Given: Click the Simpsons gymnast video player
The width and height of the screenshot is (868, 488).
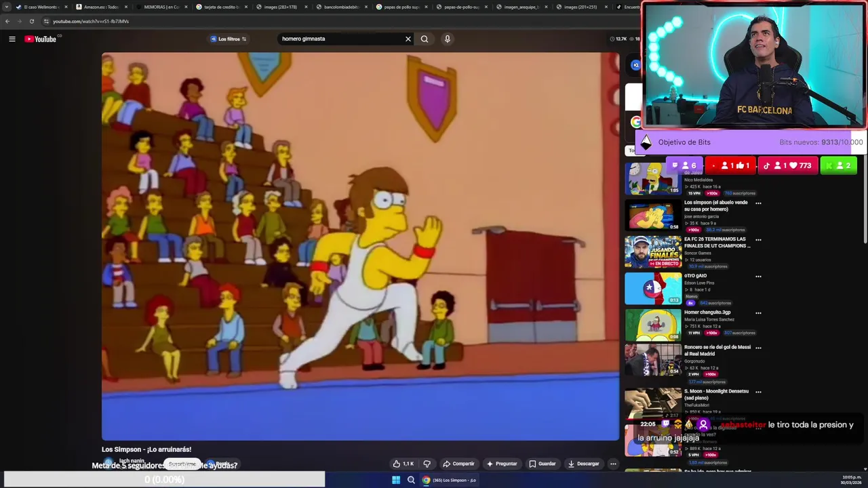Looking at the screenshot, I should click(360, 247).
